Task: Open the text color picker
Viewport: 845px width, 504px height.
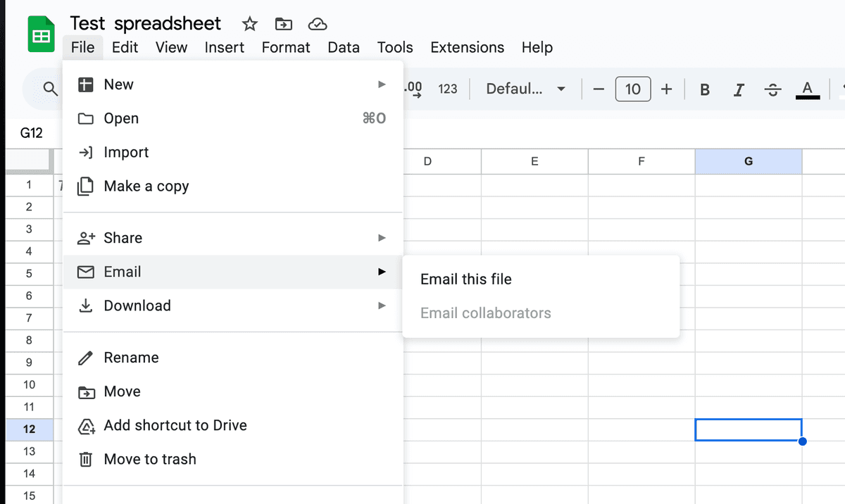Action: (x=808, y=89)
